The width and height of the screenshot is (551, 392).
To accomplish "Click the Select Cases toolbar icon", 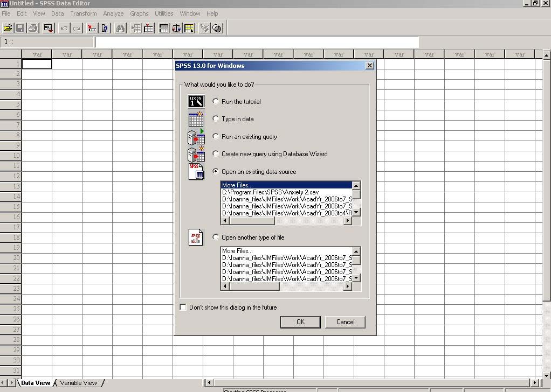I will click(189, 28).
